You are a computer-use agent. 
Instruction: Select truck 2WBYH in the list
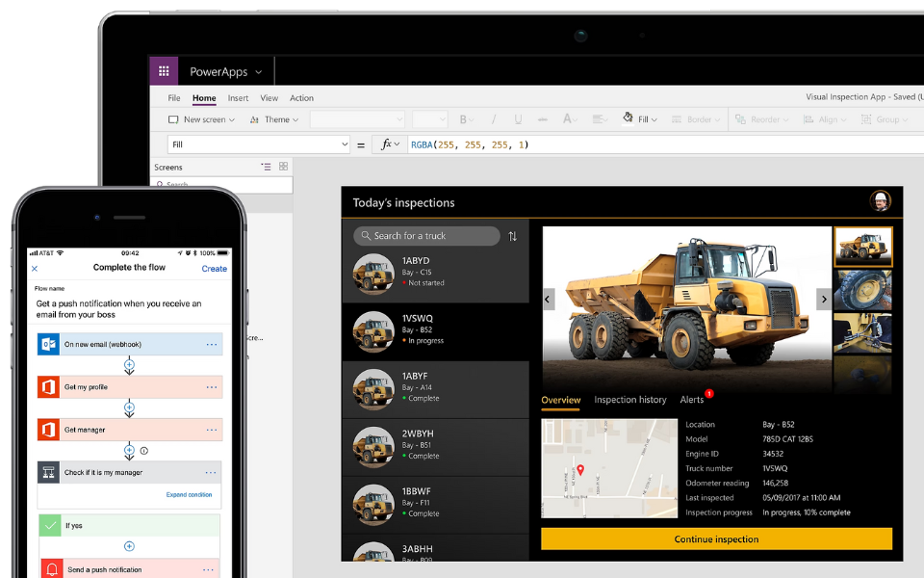click(435, 447)
